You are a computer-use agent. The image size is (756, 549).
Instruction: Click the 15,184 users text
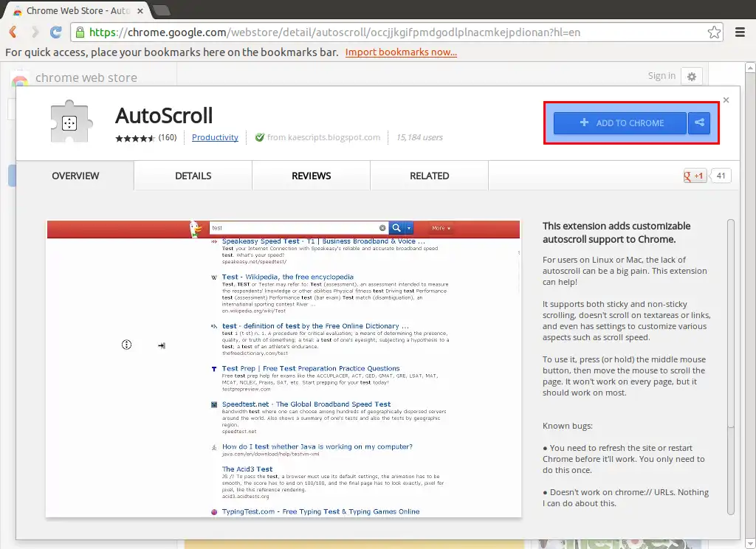(x=419, y=137)
